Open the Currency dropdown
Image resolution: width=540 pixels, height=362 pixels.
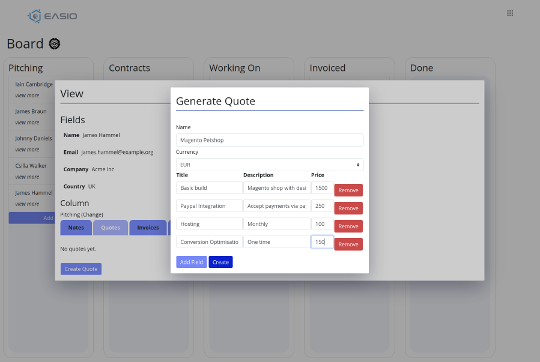[x=270, y=165]
